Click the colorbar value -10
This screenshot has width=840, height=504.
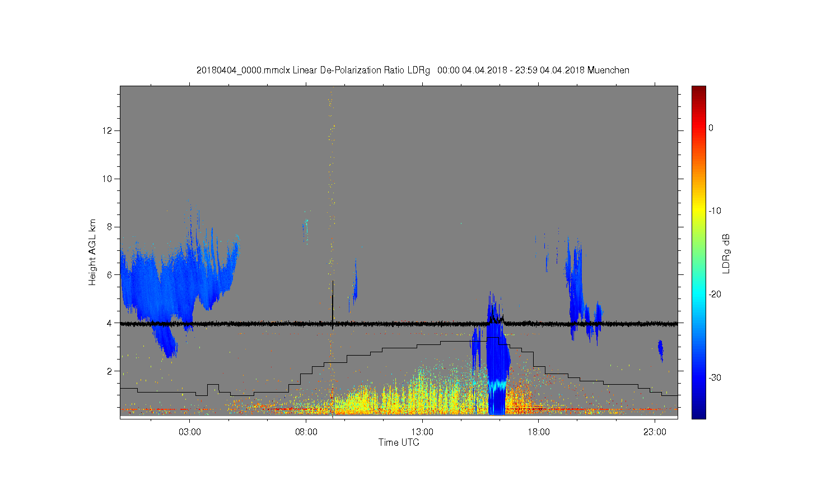point(715,211)
